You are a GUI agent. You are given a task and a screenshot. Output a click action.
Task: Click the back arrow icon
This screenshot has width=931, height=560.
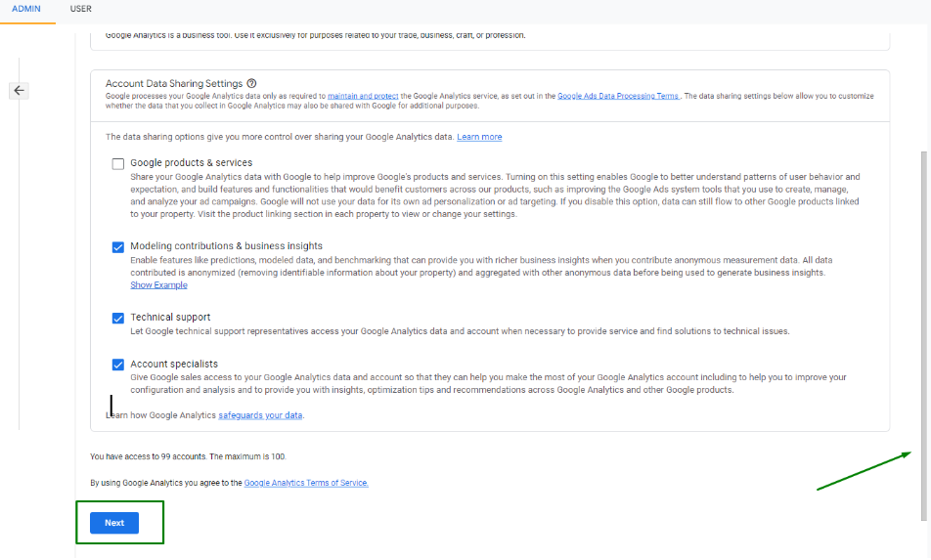coord(19,90)
